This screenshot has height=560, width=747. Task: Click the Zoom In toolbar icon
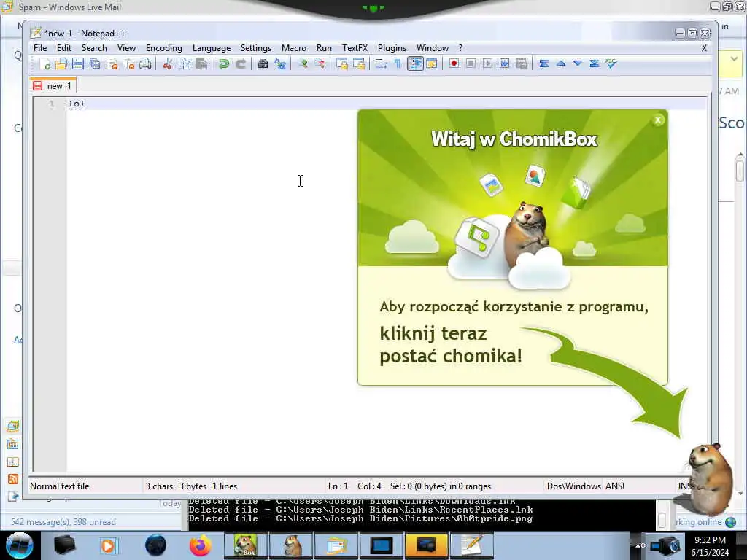point(302,63)
